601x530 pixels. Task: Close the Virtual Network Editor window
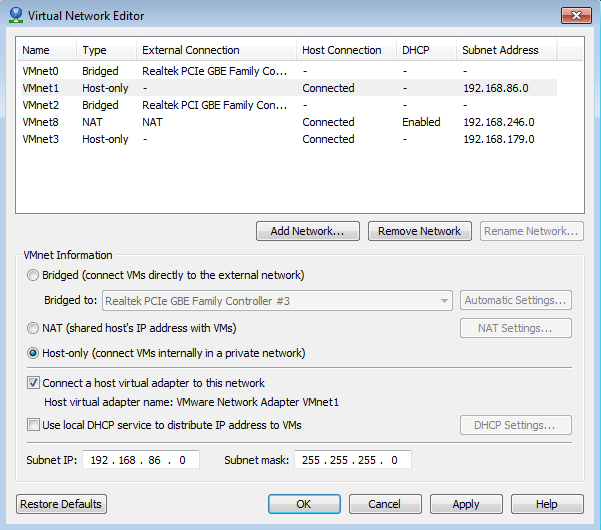pyautogui.click(x=574, y=15)
